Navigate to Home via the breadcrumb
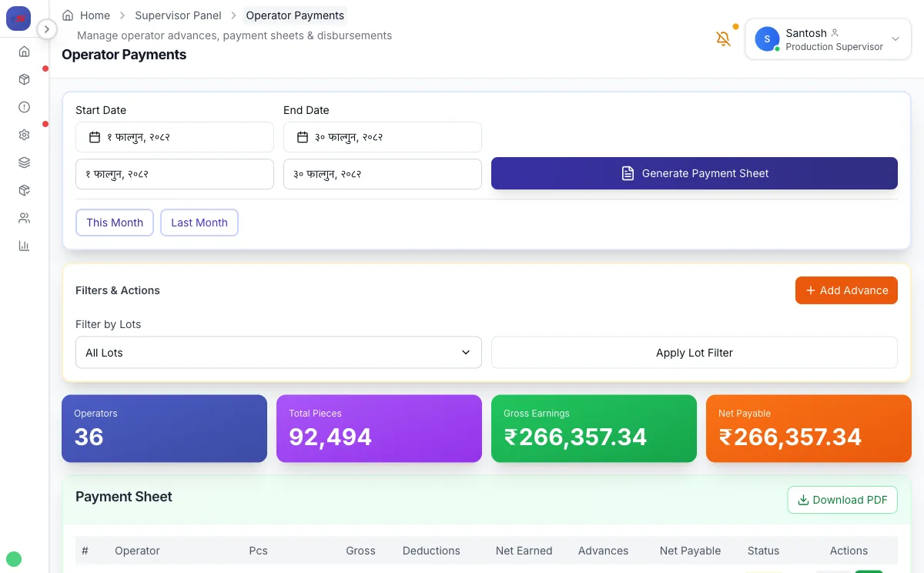Viewport: 924px width, 573px height. (x=93, y=15)
